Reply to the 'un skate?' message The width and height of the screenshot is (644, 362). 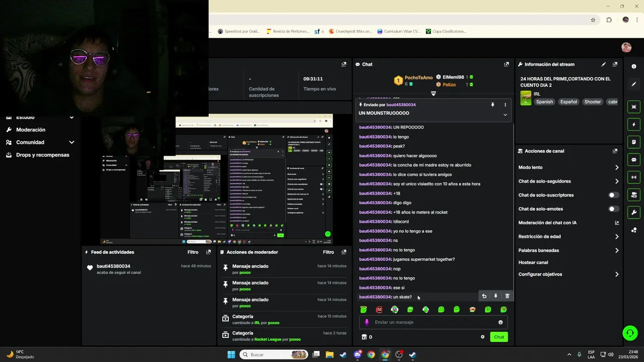point(484,296)
